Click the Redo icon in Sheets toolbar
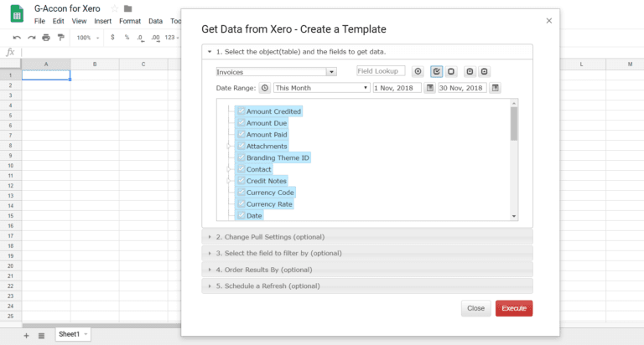 pos(32,38)
